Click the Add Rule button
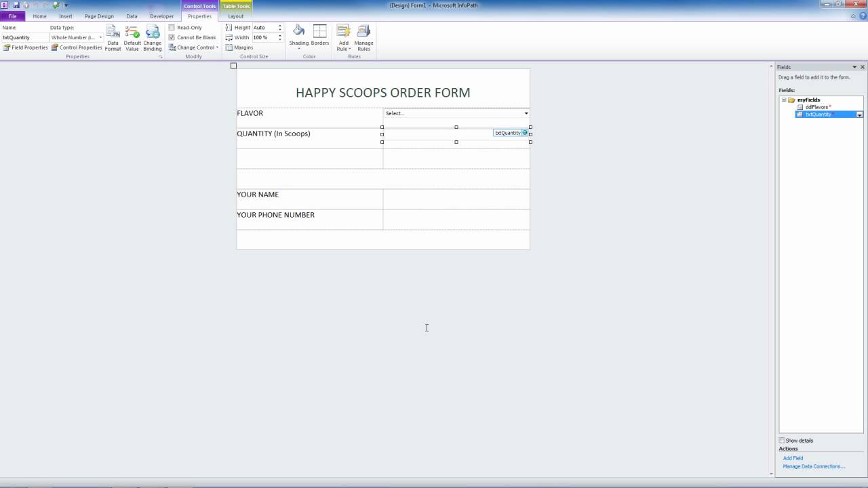 344,38
